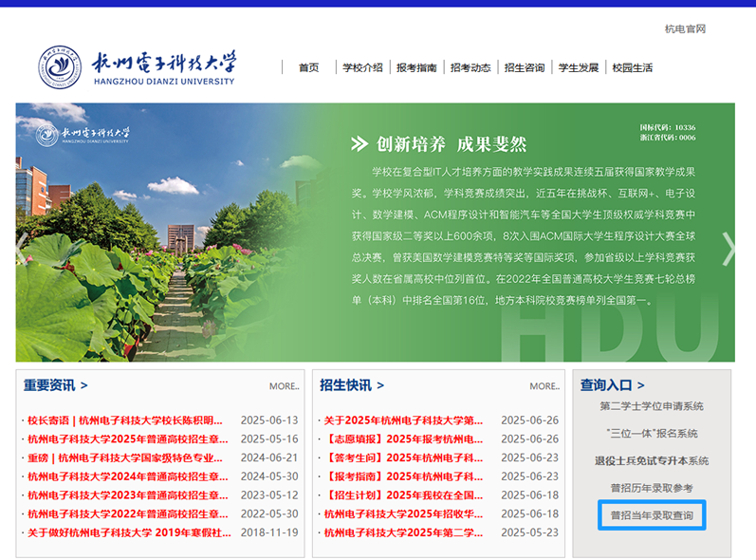Open 重磅 国家级特色专业 article
The width and height of the screenshot is (756, 560).
[x=125, y=458]
